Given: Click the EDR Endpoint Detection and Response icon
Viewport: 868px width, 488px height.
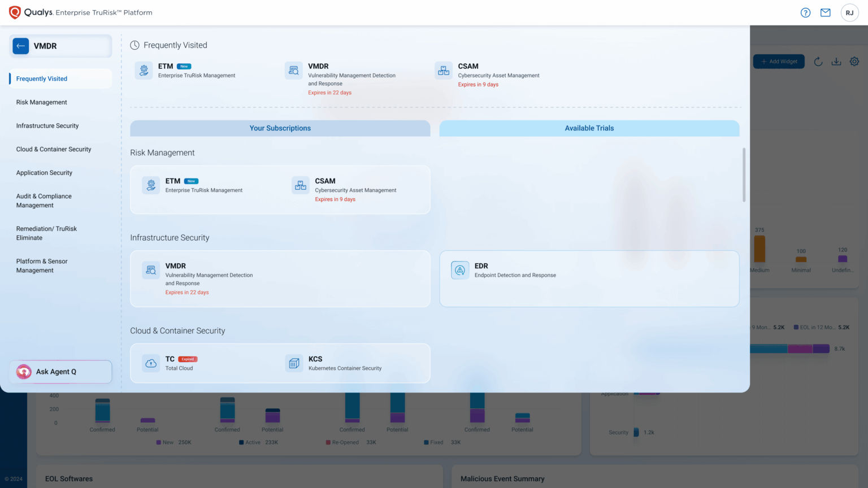Looking at the screenshot, I should 460,270.
